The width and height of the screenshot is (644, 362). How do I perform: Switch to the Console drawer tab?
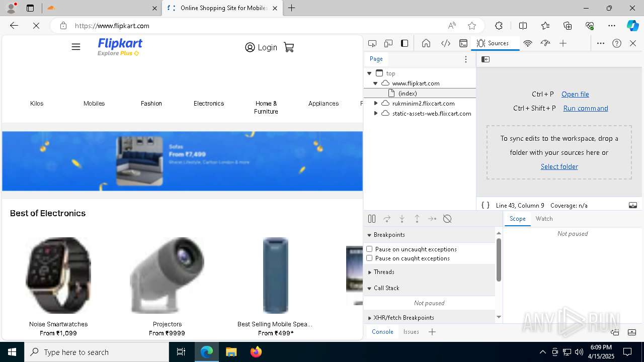click(382, 332)
